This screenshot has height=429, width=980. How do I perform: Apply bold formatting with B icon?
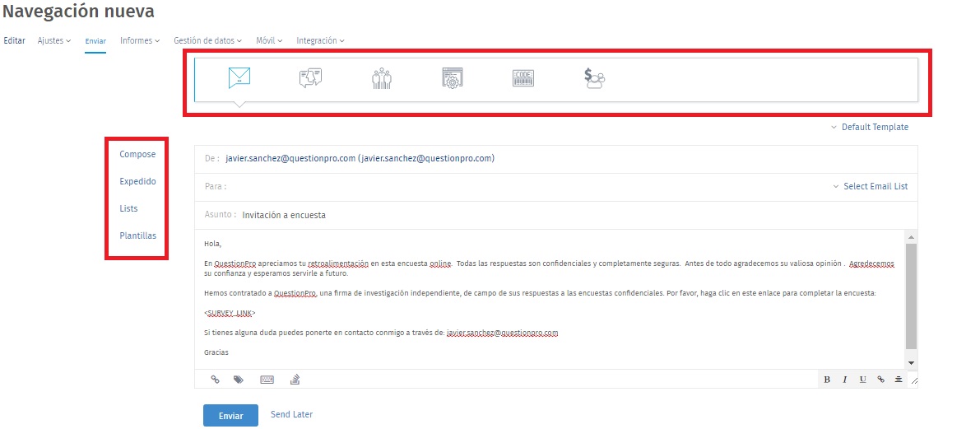(827, 380)
